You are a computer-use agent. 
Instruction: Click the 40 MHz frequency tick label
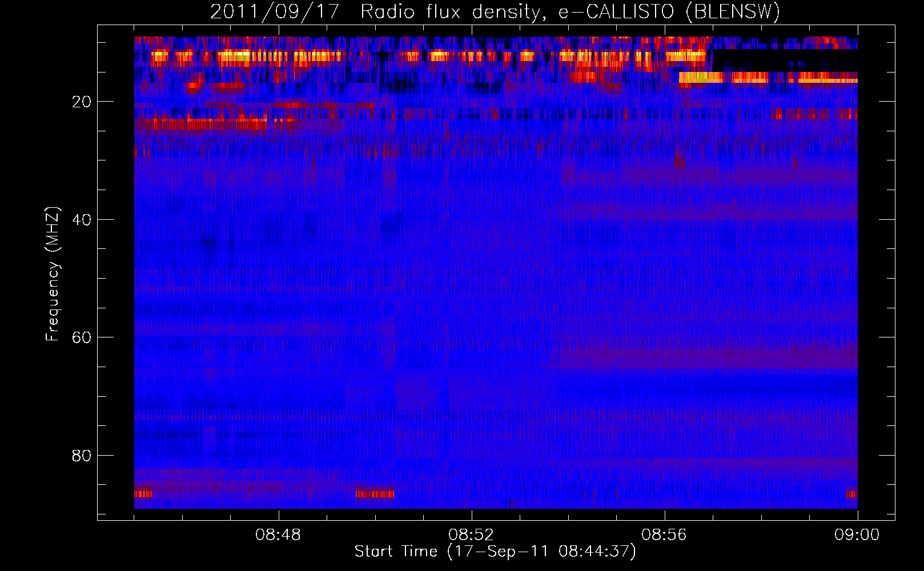[x=82, y=220]
